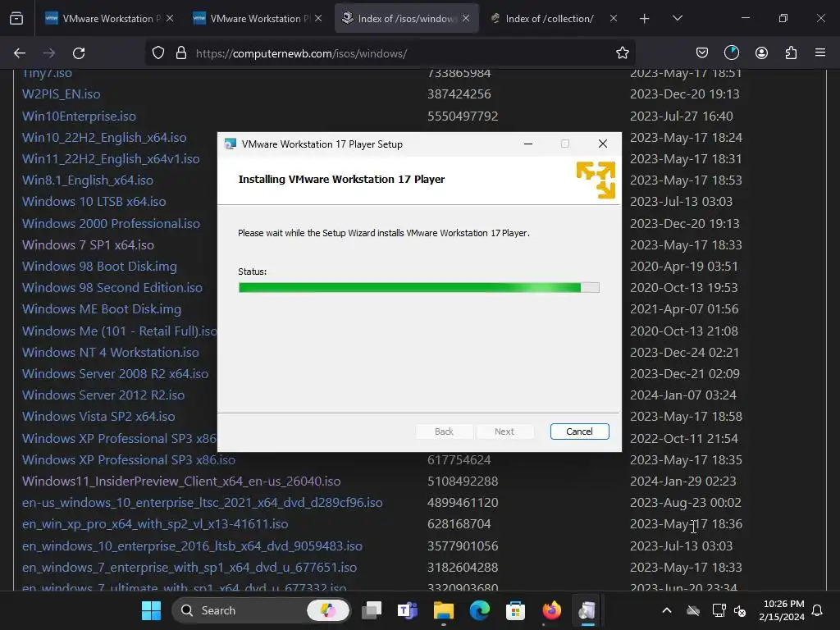Screen dimensions: 840x630
Task: Click the OneDrive tray cloud icon
Action: click(692, 610)
